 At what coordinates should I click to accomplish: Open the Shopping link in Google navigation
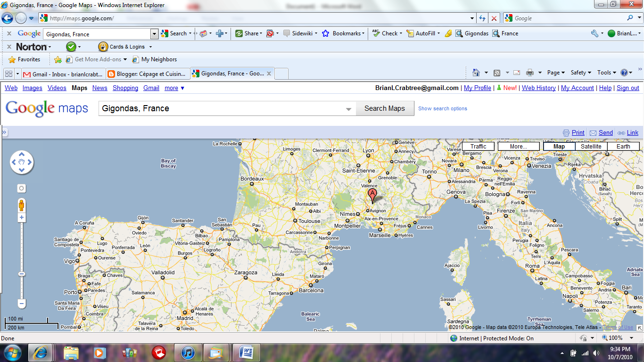pyautogui.click(x=125, y=88)
